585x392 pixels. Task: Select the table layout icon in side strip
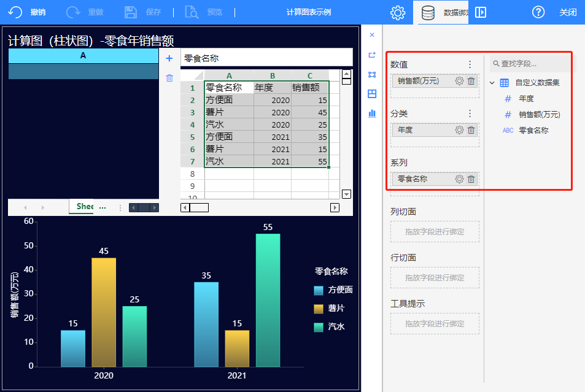tap(372, 94)
